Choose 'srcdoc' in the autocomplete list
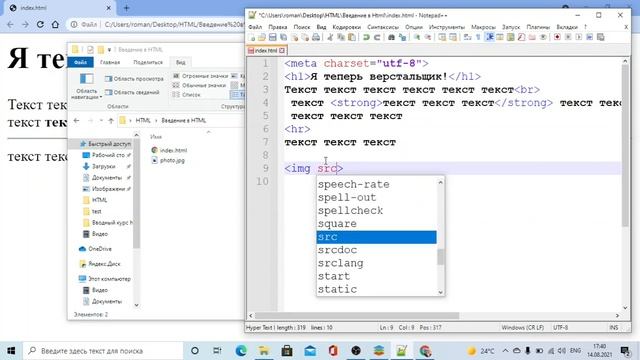This screenshot has height=360, width=640. [376, 250]
